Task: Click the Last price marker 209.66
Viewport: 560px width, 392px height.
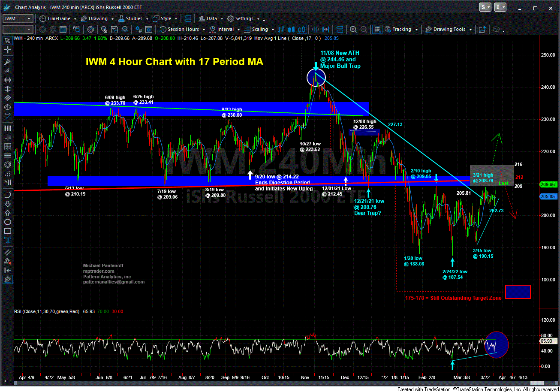Action: tap(548, 184)
